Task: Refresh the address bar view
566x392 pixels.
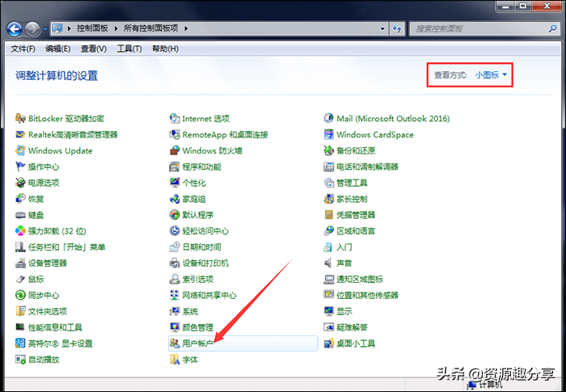Action: coord(398,28)
